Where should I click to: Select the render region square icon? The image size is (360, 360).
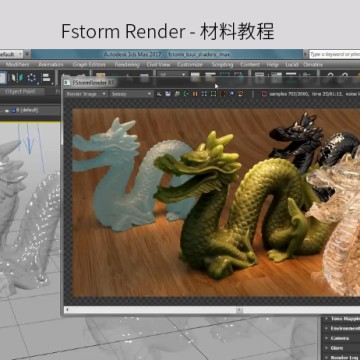tap(213, 94)
